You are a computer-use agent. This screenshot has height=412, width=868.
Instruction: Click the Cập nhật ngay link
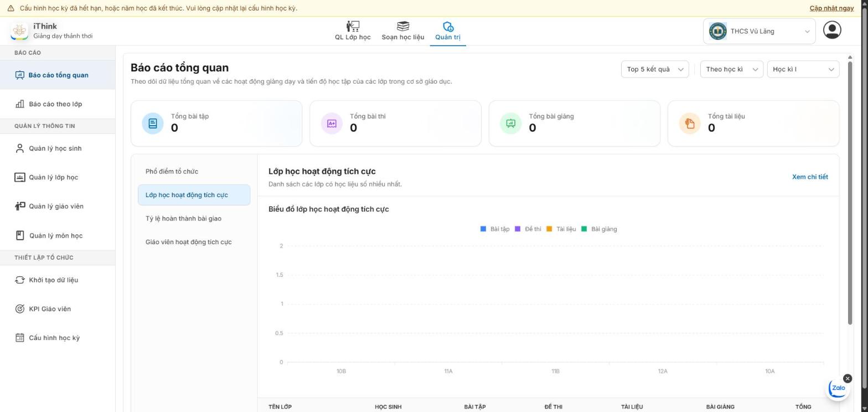(831, 8)
